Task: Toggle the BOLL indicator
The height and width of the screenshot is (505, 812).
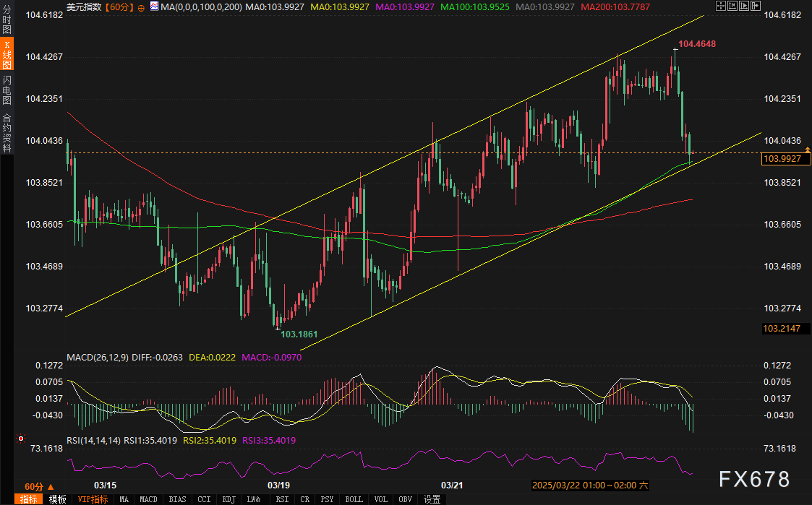Action: click(354, 499)
